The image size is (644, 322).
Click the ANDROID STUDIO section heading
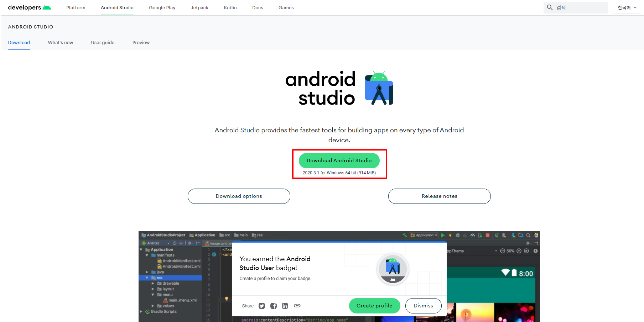[31, 27]
